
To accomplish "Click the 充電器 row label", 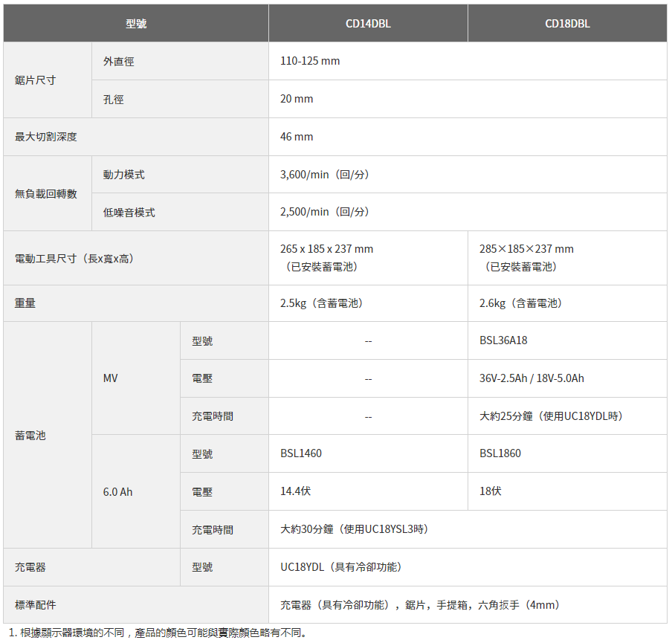I will (x=30, y=567).
